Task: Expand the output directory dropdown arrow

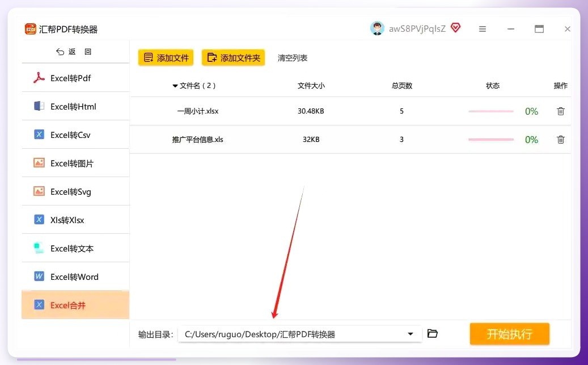Action: 411,334
